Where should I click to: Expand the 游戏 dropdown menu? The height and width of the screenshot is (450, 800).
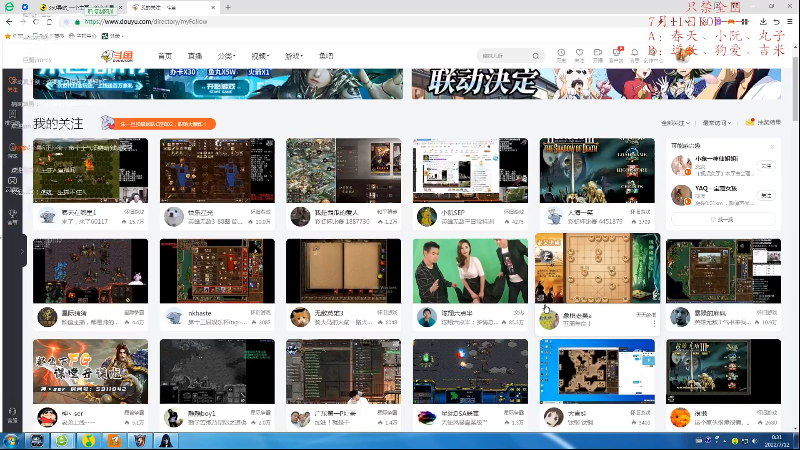coord(293,56)
